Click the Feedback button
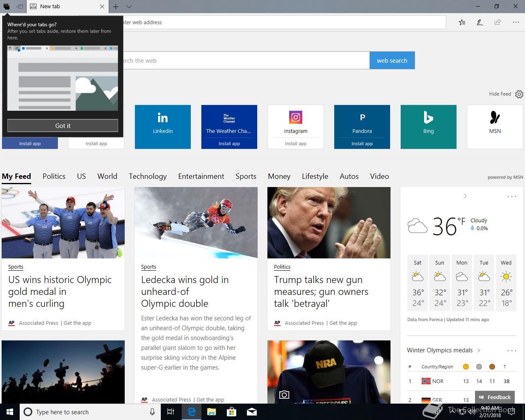 [495, 397]
